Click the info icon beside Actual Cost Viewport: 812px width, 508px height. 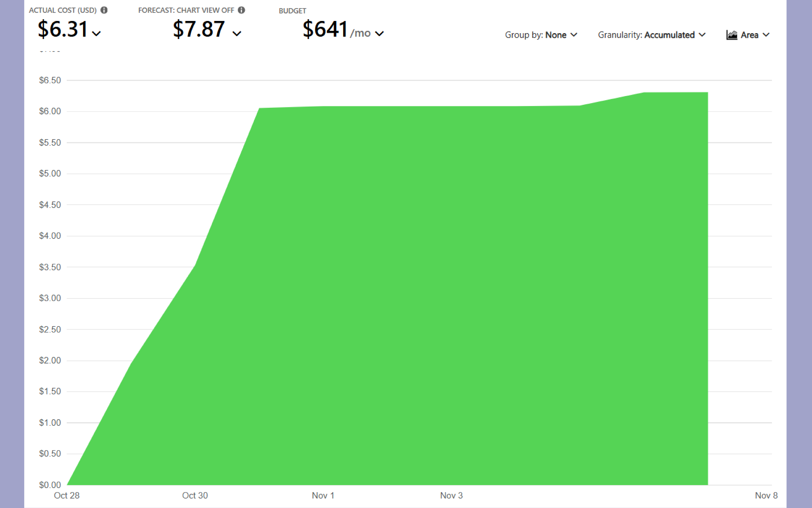point(104,10)
